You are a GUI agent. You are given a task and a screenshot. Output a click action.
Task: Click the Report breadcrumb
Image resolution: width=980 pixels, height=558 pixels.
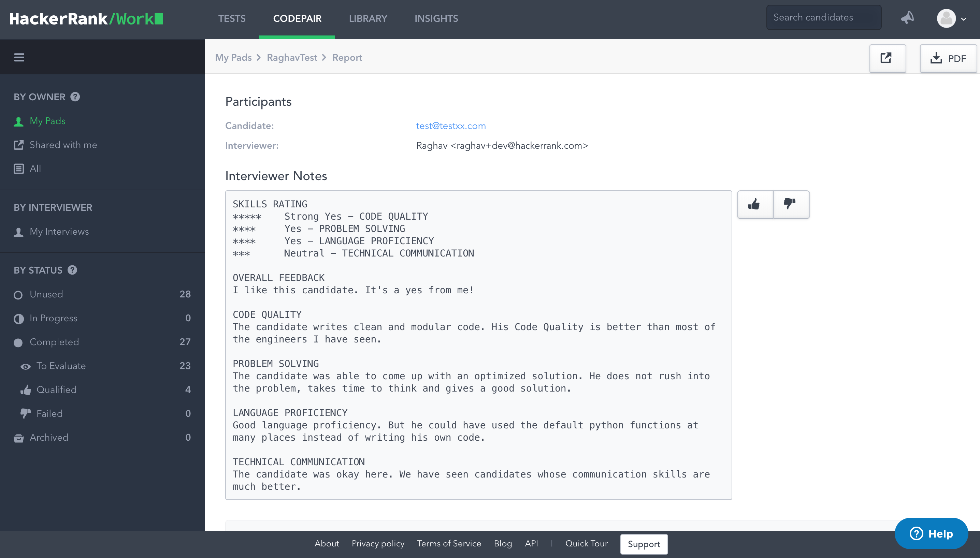click(x=347, y=58)
